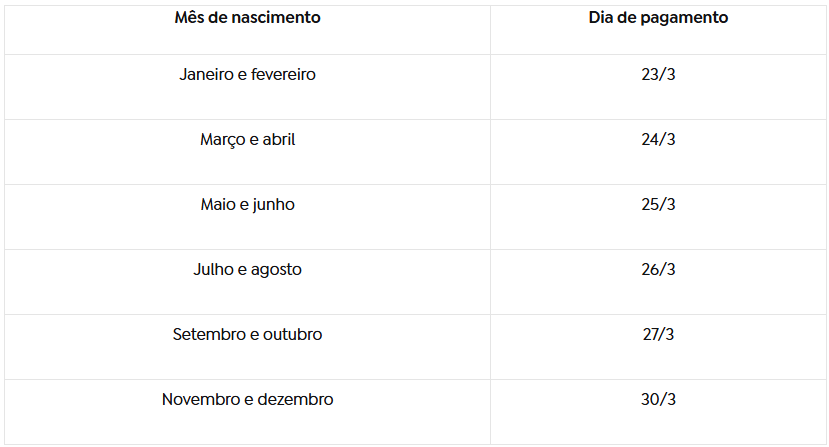Click the word 'dezembro' in the last row
The image size is (829, 447).
click(x=296, y=400)
